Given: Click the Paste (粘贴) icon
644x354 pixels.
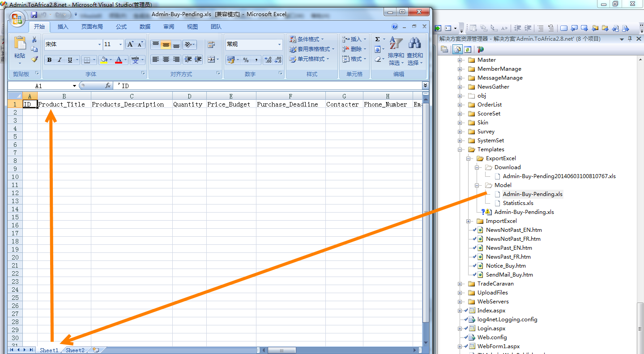Looking at the screenshot, I should 20,43.
